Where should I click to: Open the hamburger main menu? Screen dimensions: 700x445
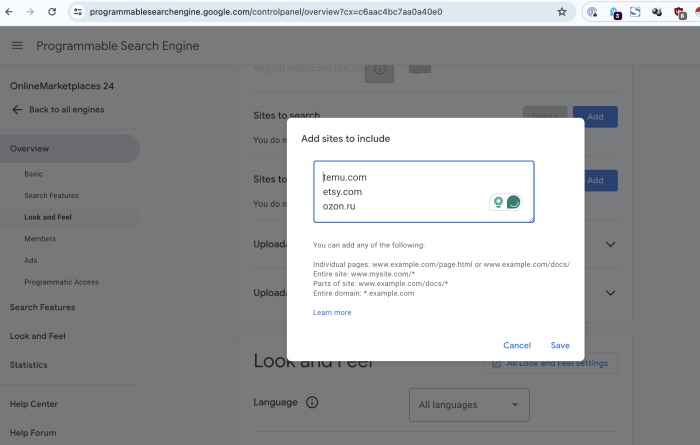click(x=17, y=46)
